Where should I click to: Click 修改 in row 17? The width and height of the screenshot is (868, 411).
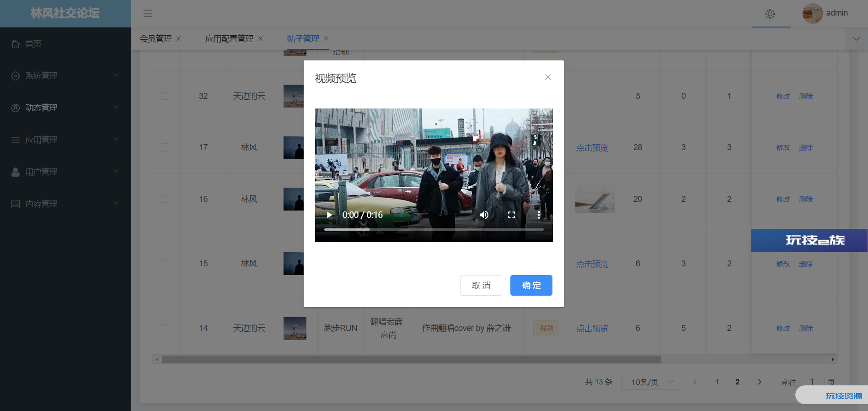click(783, 147)
